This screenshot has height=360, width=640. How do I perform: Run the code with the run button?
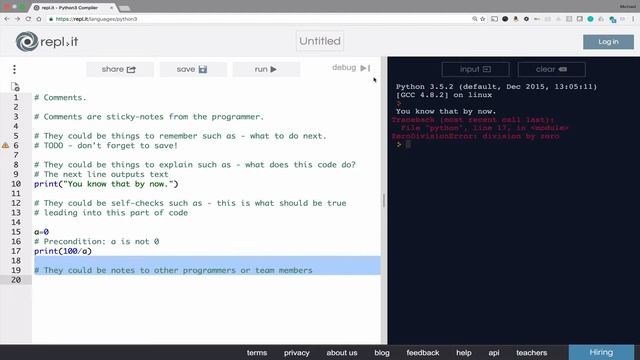[266, 69]
